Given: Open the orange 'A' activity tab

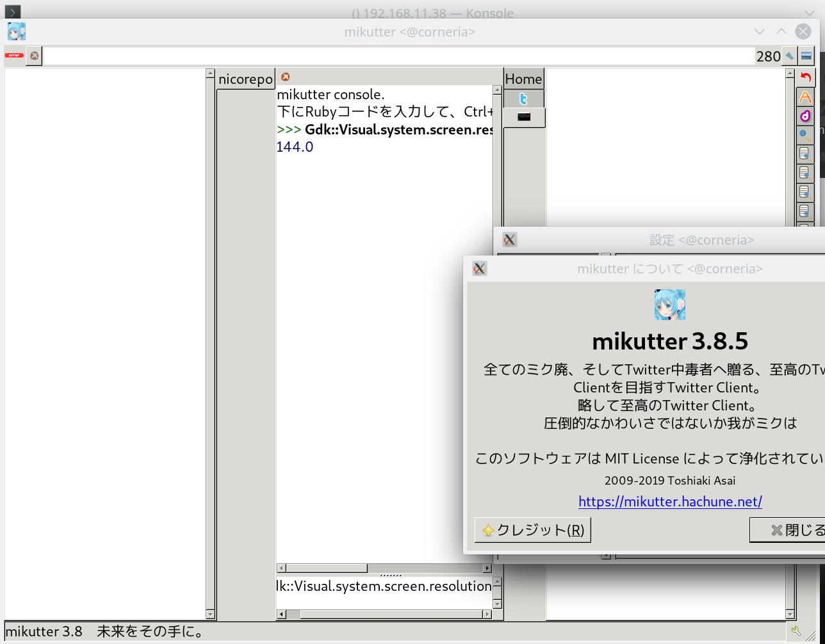Looking at the screenshot, I should pyautogui.click(x=806, y=97).
